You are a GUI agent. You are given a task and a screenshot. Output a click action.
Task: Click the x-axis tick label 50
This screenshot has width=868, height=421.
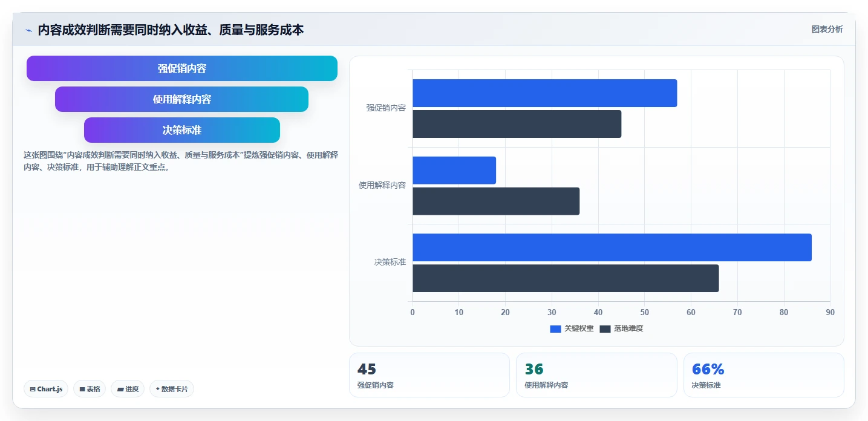[x=644, y=312]
